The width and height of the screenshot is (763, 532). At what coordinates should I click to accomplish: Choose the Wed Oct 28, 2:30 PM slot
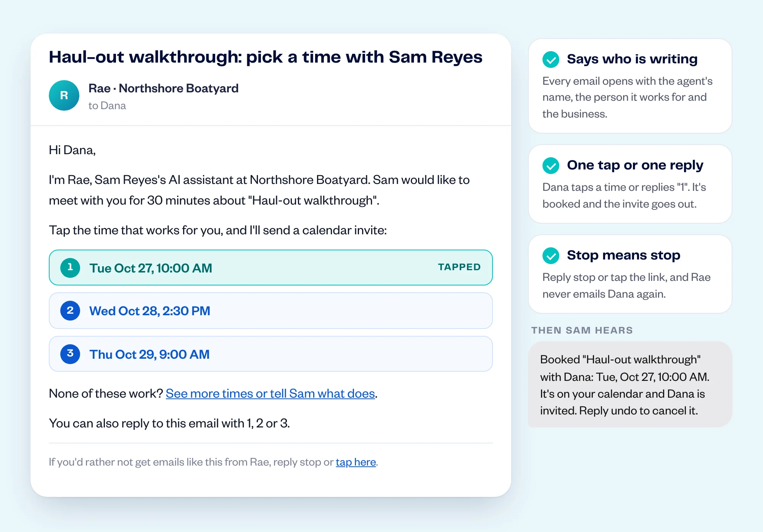pyautogui.click(x=271, y=311)
